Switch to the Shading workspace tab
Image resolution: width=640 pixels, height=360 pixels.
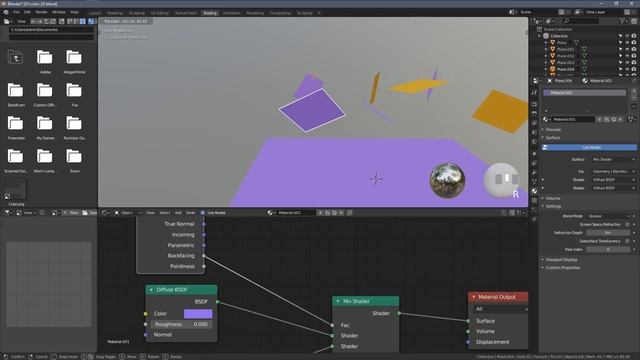(x=210, y=13)
